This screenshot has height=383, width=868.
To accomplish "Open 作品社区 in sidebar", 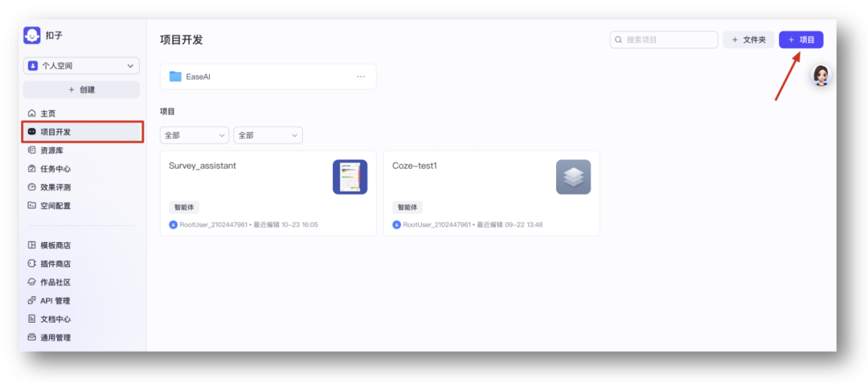I will pos(81,282).
